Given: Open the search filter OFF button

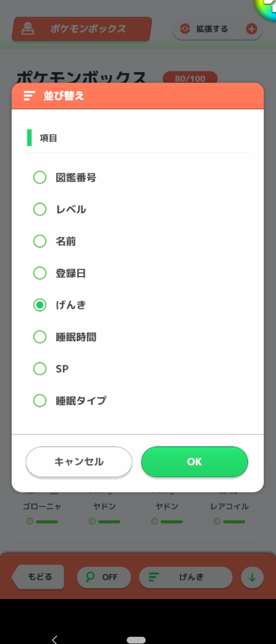Looking at the screenshot, I should 104,577.
